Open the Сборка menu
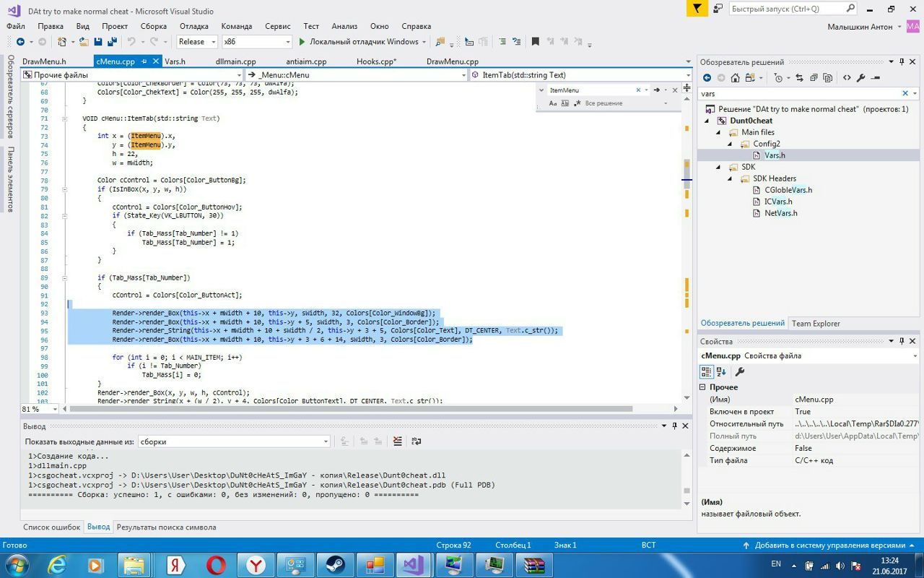924x578 pixels. click(153, 26)
